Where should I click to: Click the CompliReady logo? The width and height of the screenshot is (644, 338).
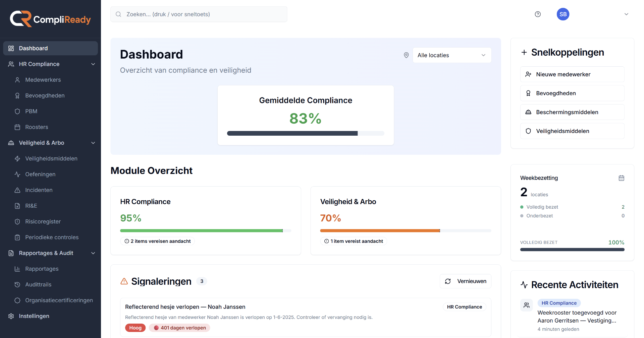click(x=50, y=19)
